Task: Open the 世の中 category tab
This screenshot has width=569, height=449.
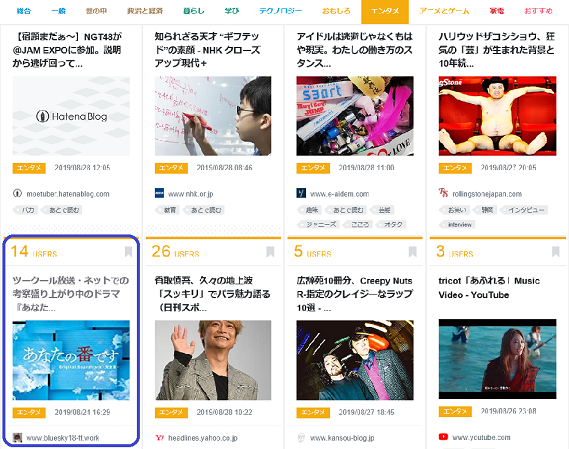Action: [x=97, y=11]
